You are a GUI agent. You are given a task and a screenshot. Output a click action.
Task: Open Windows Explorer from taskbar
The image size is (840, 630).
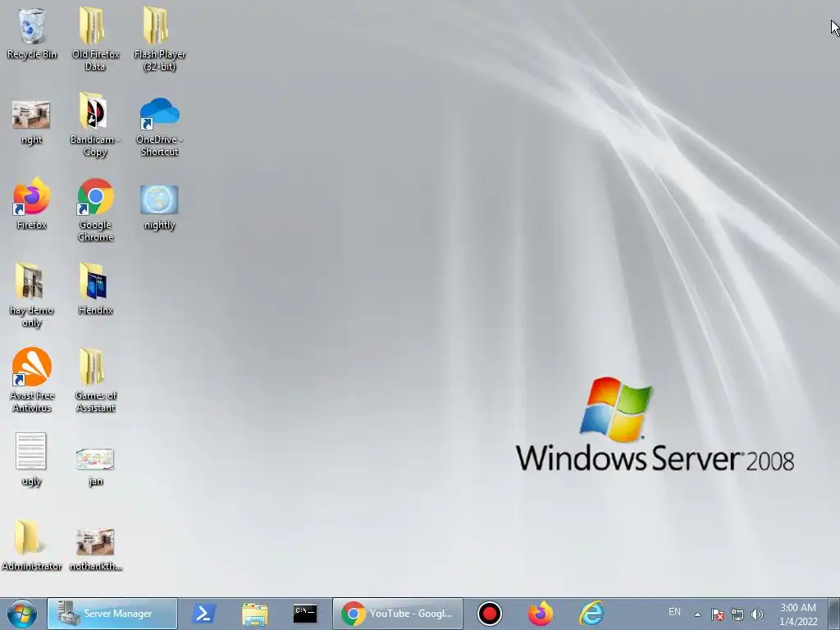click(254, 614)
